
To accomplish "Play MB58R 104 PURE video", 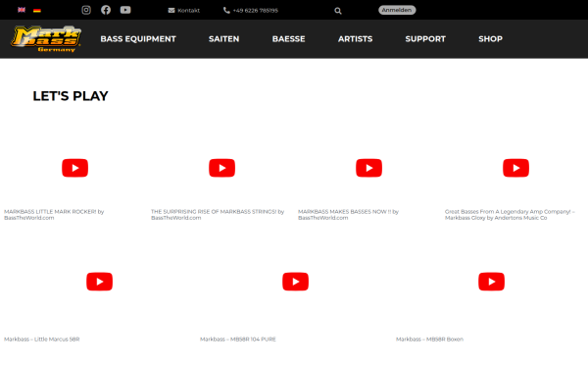I will coord(296,282).
